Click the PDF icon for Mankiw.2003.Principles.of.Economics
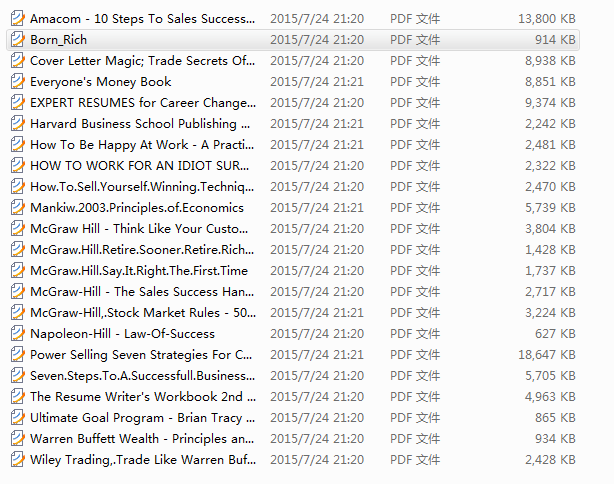Screen dimensions: 614x484 coord(17,208)
